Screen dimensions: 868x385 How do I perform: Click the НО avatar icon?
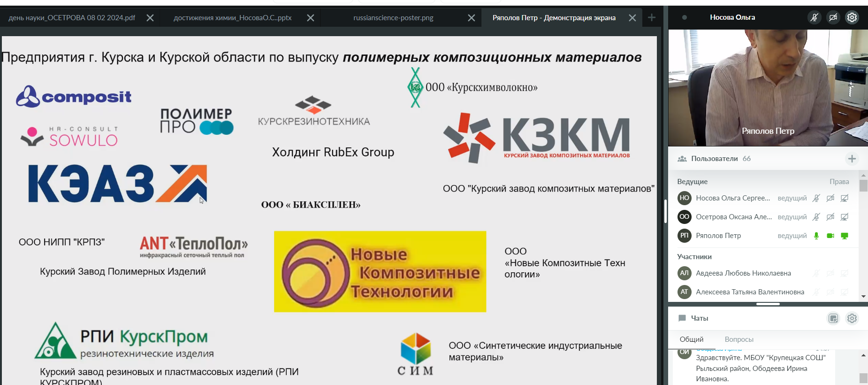click(x=685, y=198)
